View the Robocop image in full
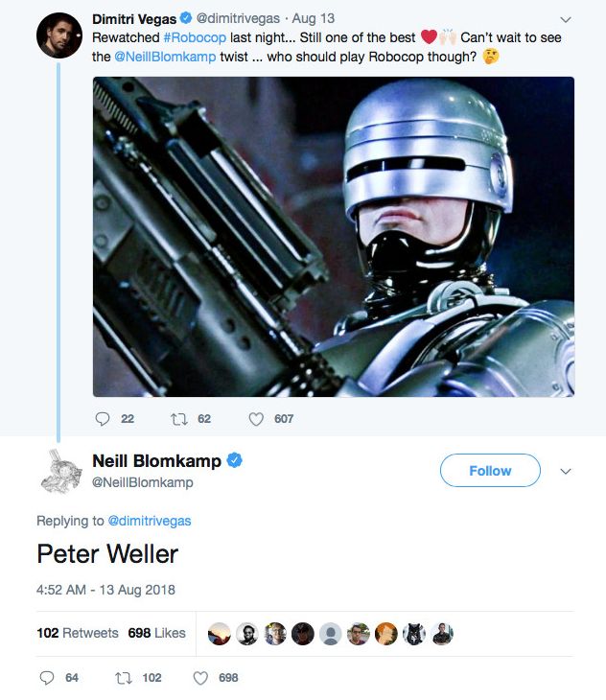 (x=333, y=237)
